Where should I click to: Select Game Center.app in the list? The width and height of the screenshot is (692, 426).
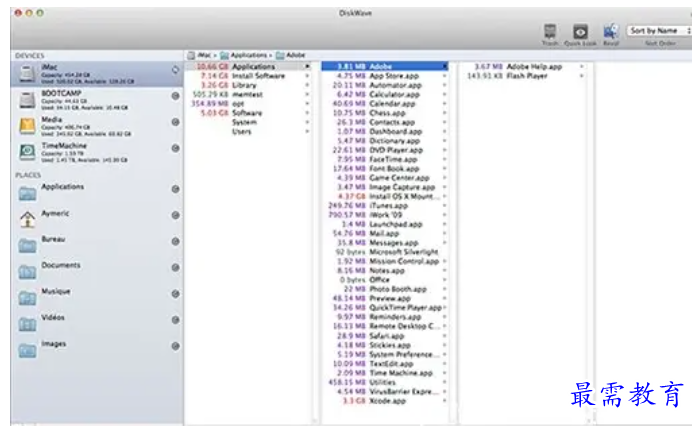pos(385,178)
